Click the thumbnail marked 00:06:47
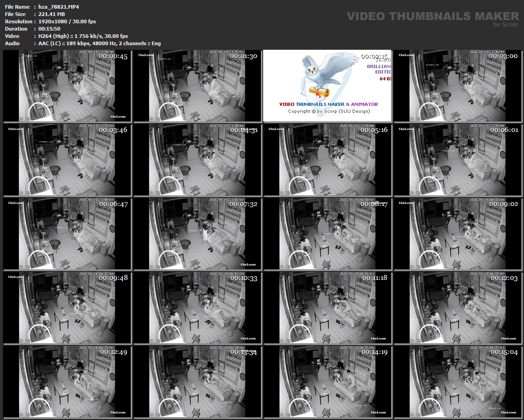Viewport: 524px width, 420px height. (67, 234)
